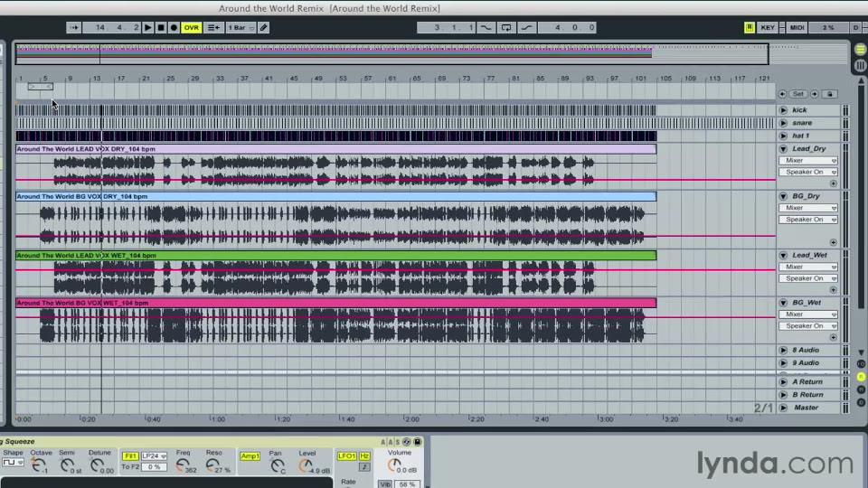Click the loop length field 4.0.0
Viewport: 868px width, 488px height.
coord(568,27)
